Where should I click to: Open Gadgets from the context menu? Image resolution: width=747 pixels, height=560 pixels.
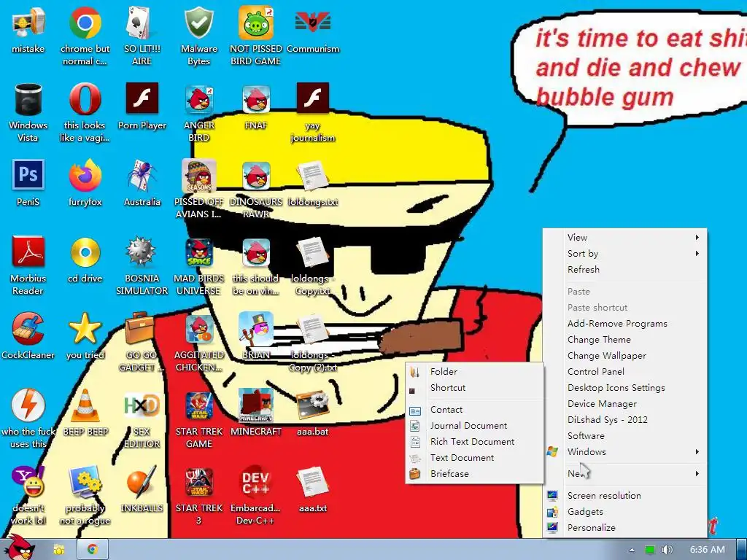tap(624, 511)
